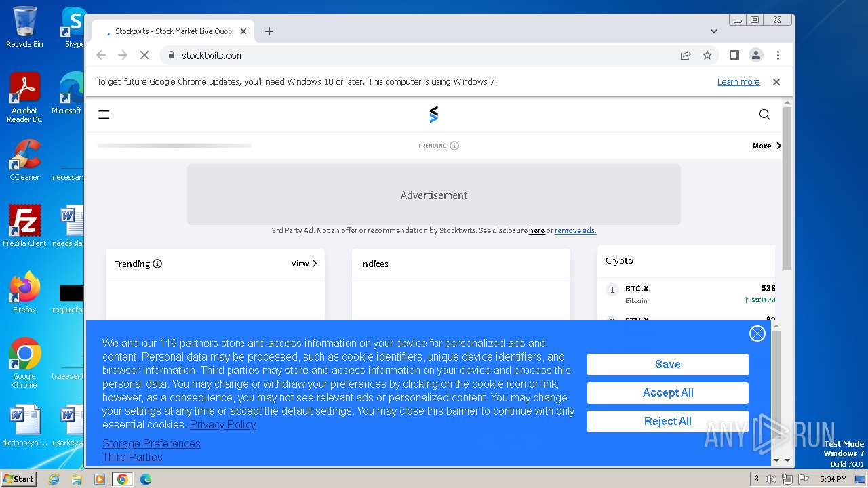Open Third Parties link
This screenshot has height=488, width=868.
tap(132, 457)
